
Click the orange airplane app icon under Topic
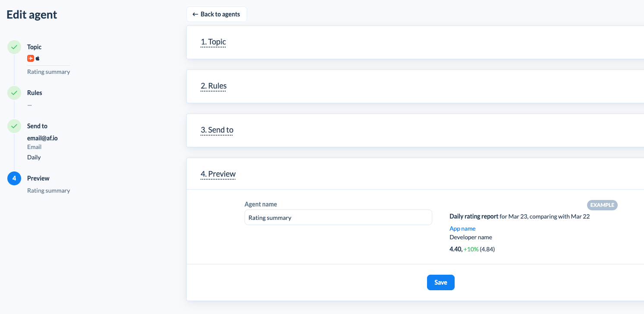[x=31, y=58]
